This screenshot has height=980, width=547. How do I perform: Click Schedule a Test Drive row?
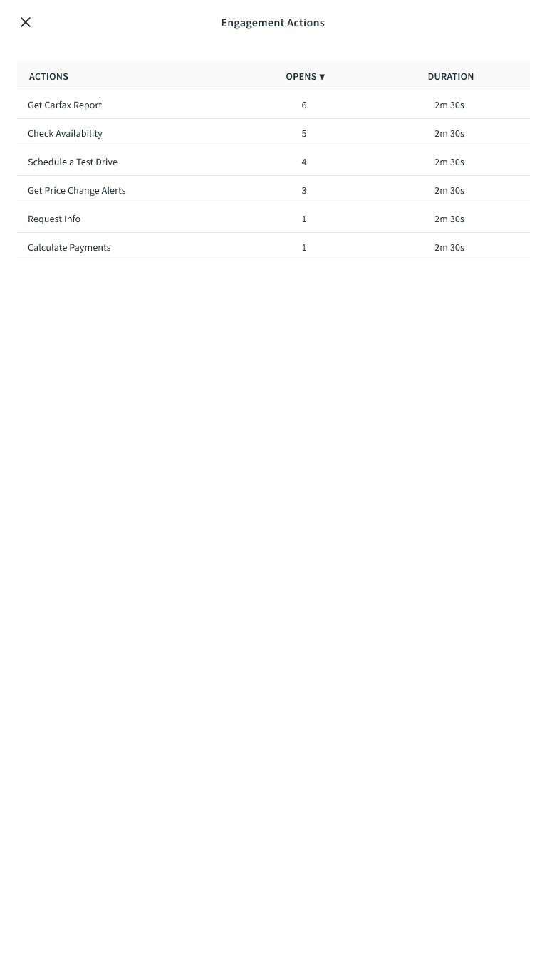[73, 162]
